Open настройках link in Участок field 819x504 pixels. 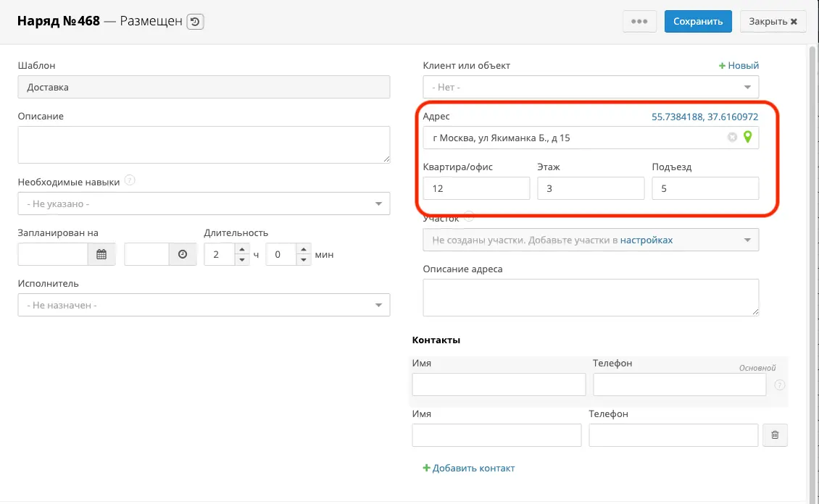pos(646,240)
